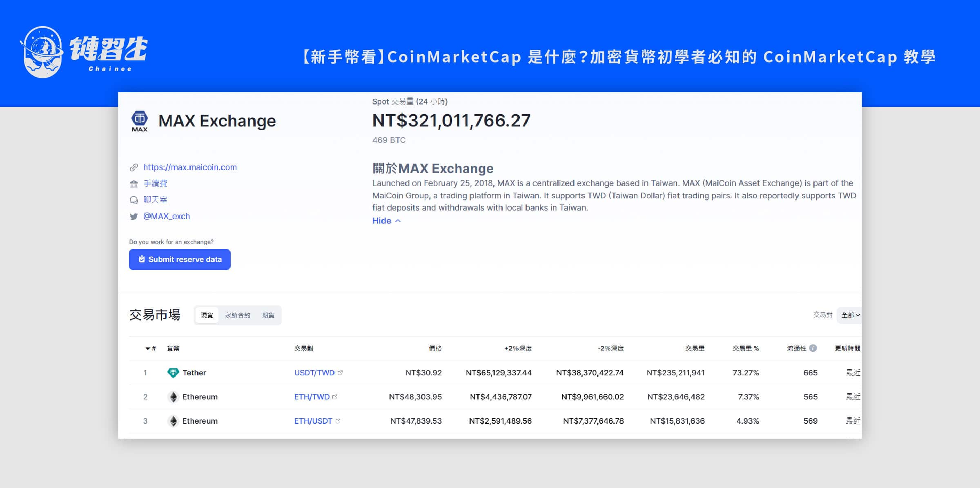Click the +2%深度 column header
This screenshot has height=488, width=980.
click(518, 348)
